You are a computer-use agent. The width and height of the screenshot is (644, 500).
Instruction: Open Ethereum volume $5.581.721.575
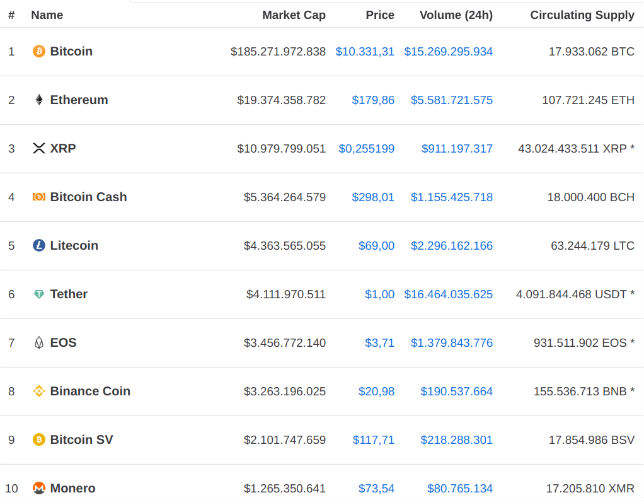click(452, 100)
